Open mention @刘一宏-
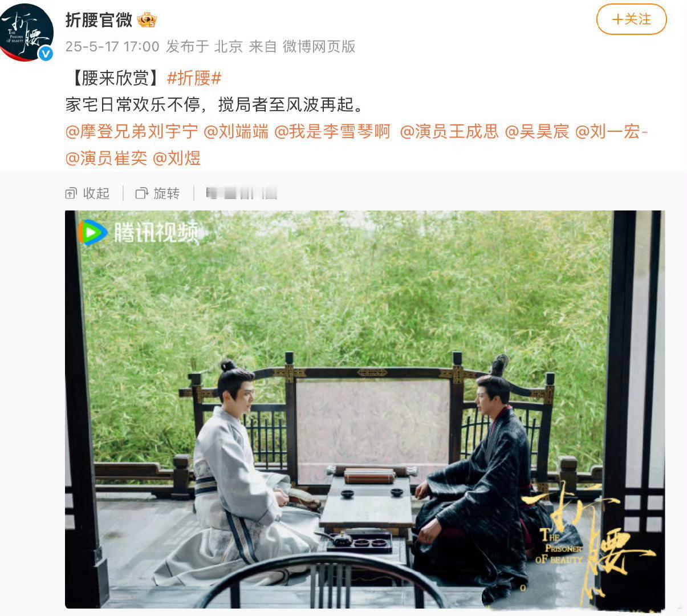The height and width of the screenshot is (616, 687). 612,131
